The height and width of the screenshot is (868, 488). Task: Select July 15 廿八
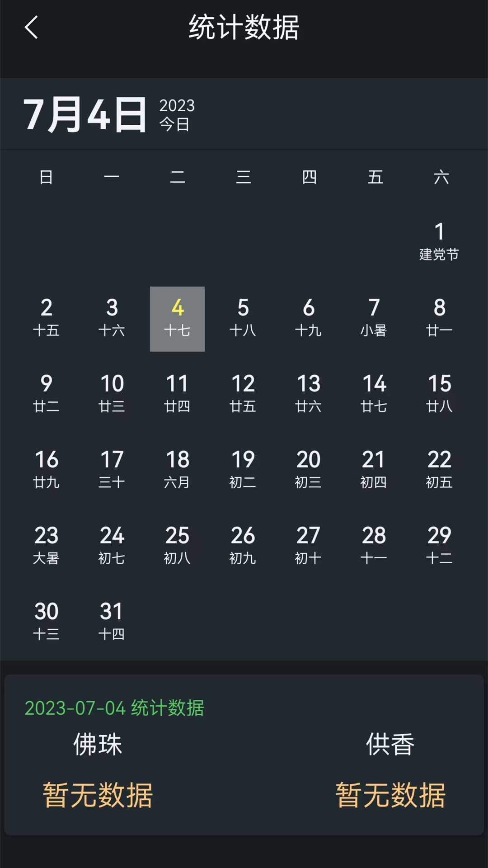pyautogui.click(x=439, y=394)
